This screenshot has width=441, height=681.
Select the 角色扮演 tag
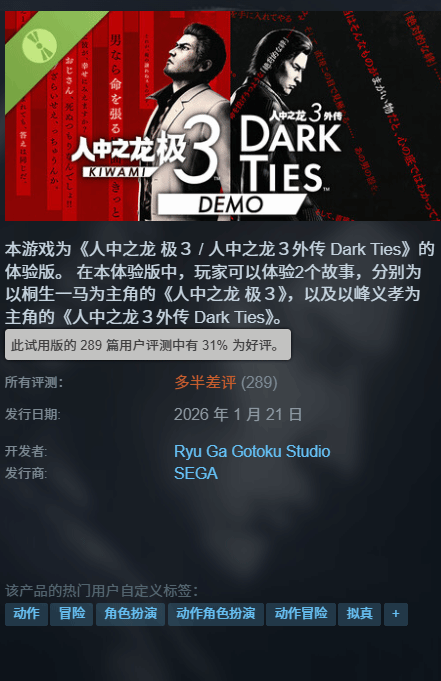130,614
